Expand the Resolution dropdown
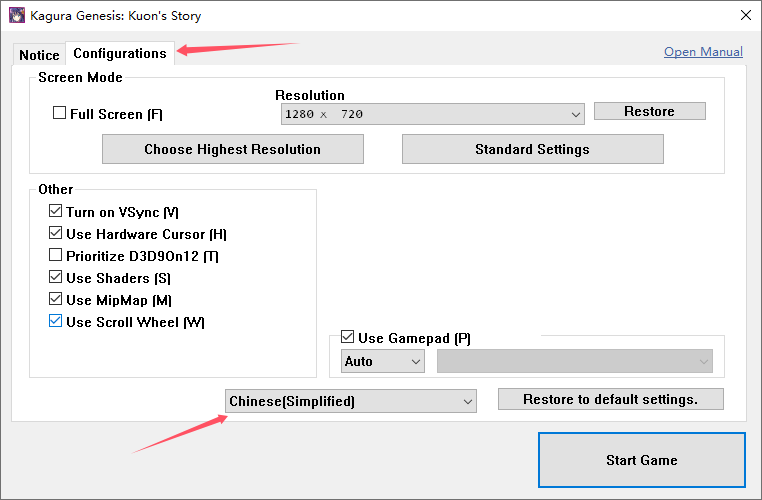Viewport: 762px width, 500px height. (x=433, y=114)
